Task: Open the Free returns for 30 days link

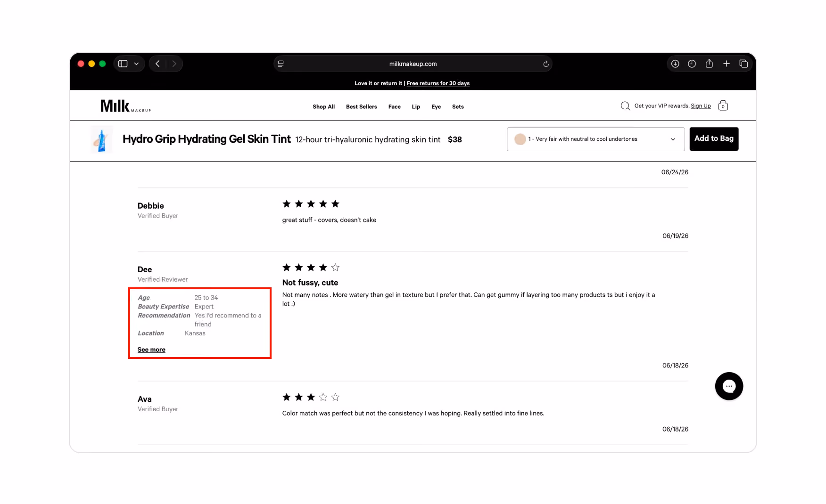Action: tap(438, 83)
